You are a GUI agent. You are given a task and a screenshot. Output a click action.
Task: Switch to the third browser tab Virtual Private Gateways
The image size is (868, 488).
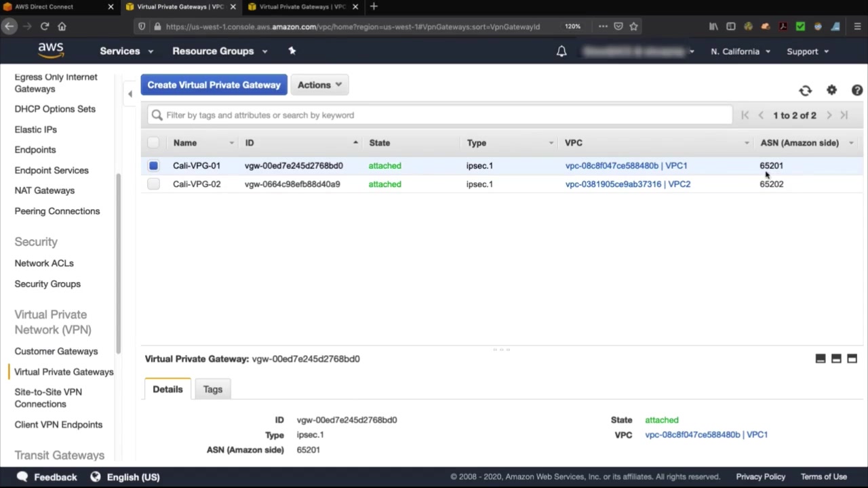303,7
